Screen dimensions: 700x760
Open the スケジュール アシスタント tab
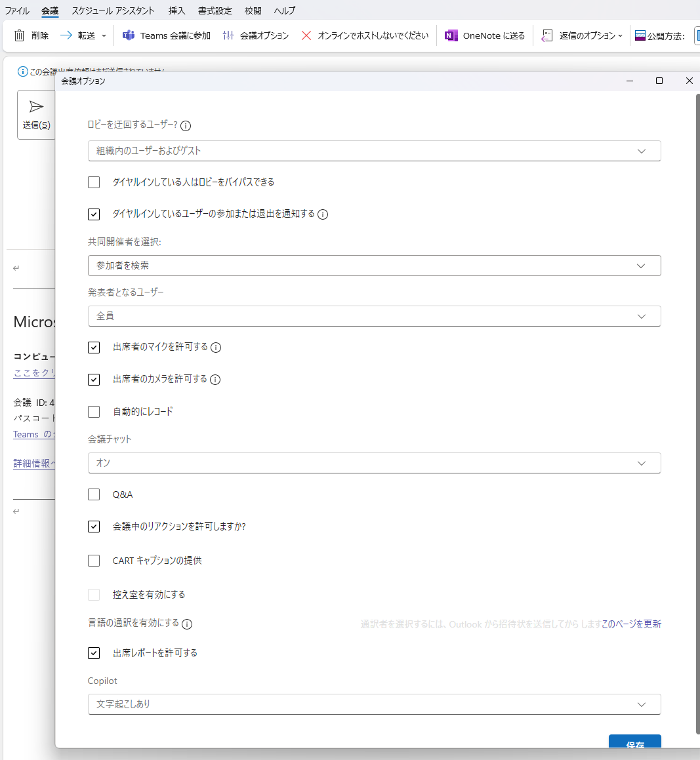pyautogui.click(x=113, y=10)
